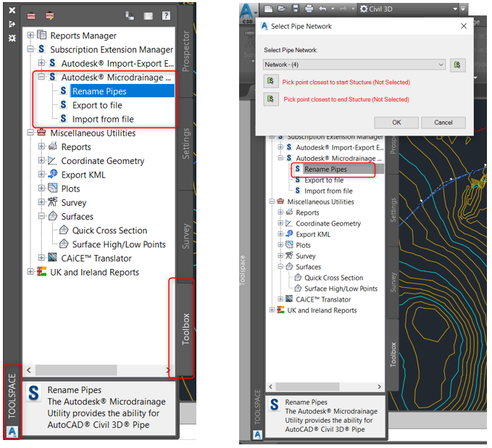This screenshot has height=448, width=492.
Task: Click the red toolbox icon at top left
Action: coord(31,15)
